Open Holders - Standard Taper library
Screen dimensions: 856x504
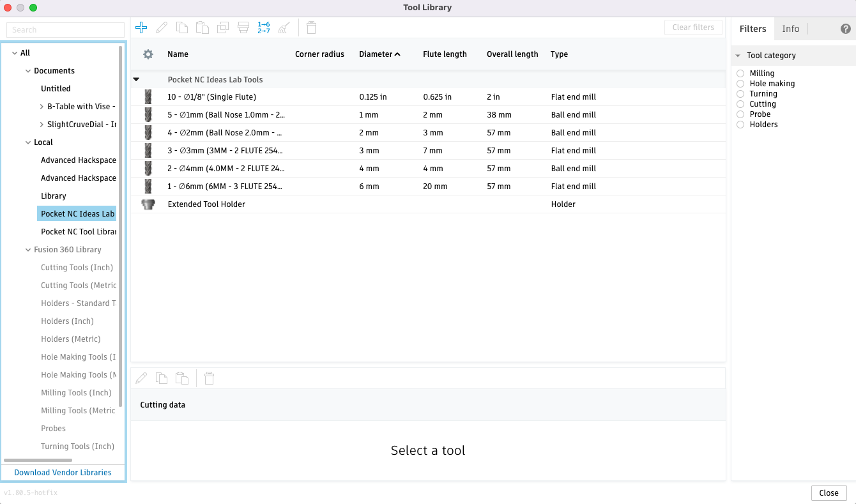point(79,303)
